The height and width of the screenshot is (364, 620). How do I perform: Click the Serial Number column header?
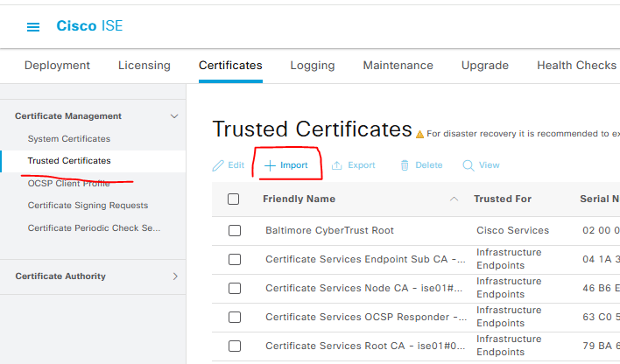pos(600,199)
